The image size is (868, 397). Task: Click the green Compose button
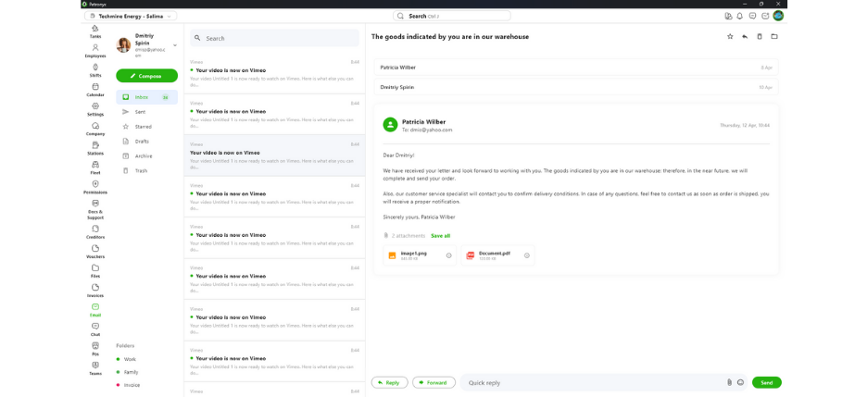pyautogui.click(x=146, y=76)
